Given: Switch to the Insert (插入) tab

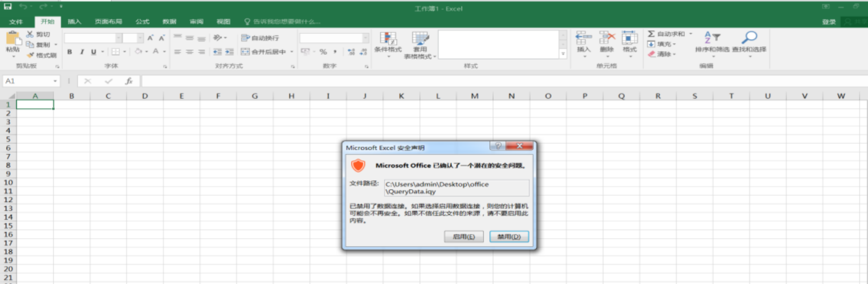Looking at the screenshot, I should click(x=74, y=22).
